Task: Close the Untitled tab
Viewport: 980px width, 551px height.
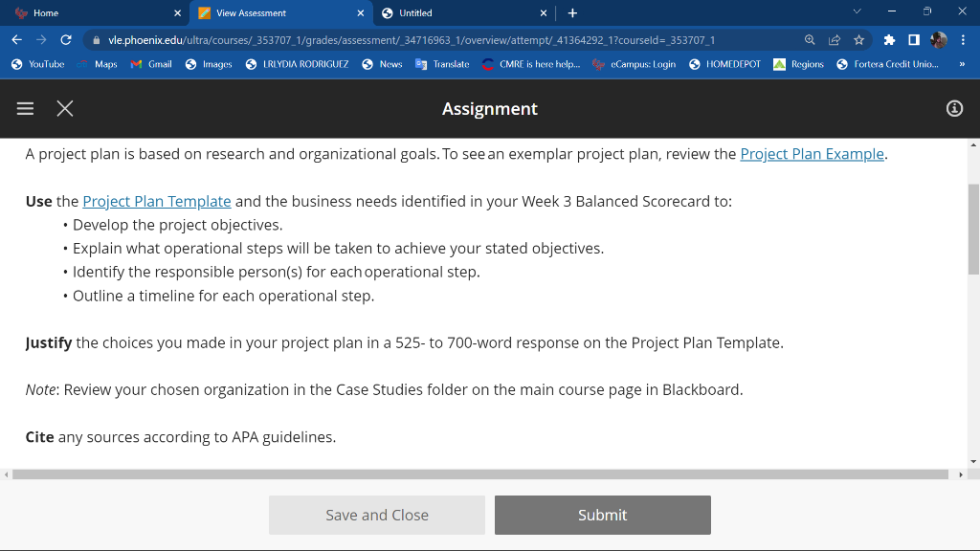Action: click(x=544, y=13)
